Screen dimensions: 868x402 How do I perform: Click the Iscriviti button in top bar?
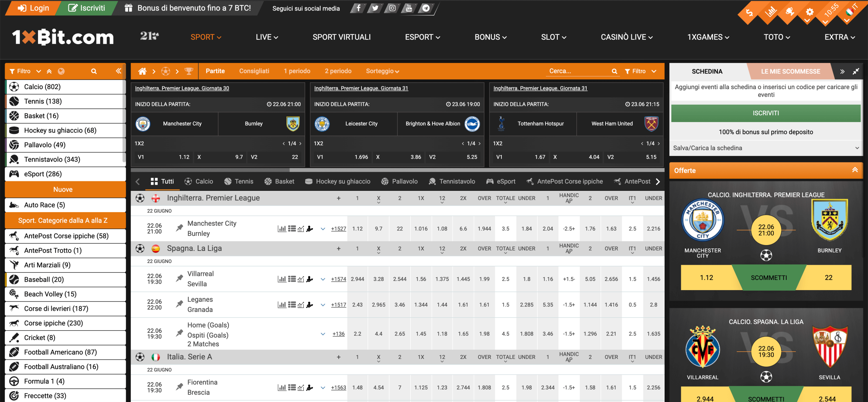tap(86, 8)
